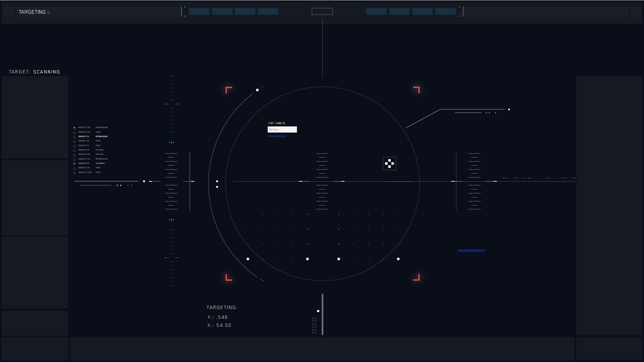Screen dimensions: 644x362
Task: Click the ESTABLISHED status of SUBJECT 11
Action: click(x=102, y=136)
